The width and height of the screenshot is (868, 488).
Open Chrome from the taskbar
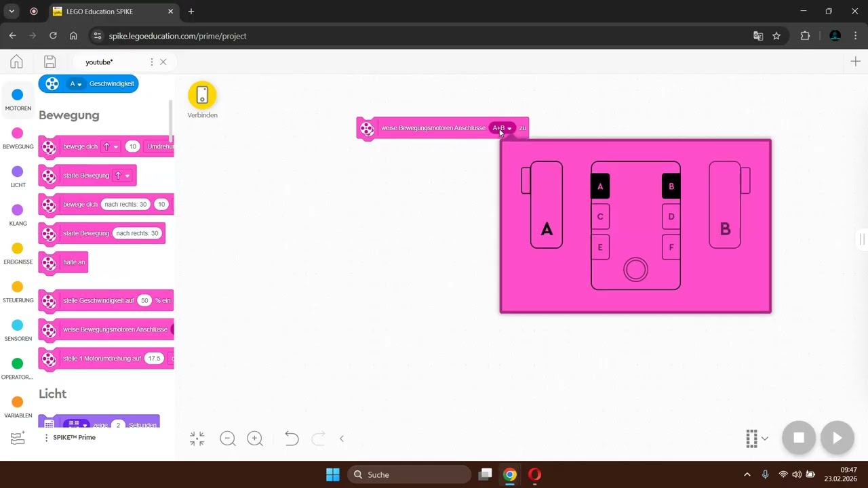pos(510,474)
